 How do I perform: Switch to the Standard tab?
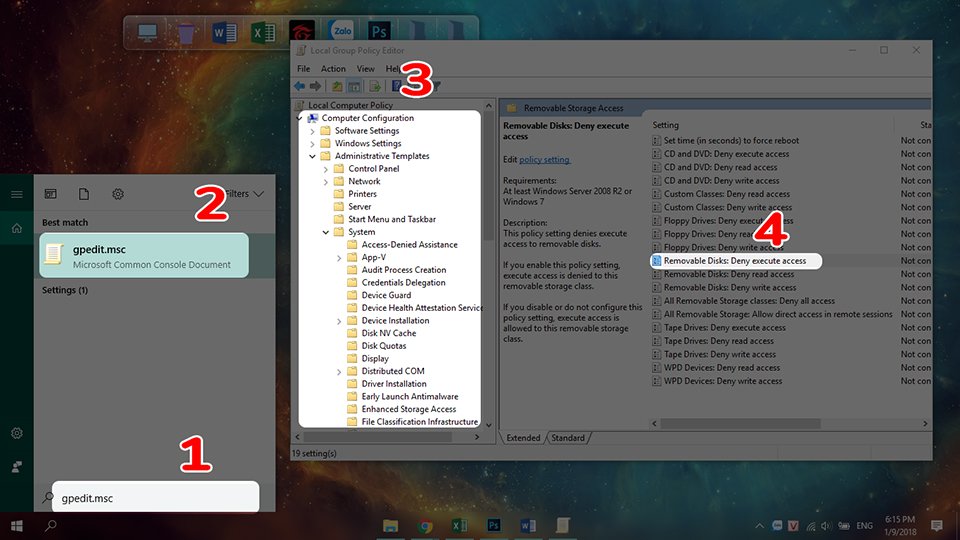coord(568,438)
